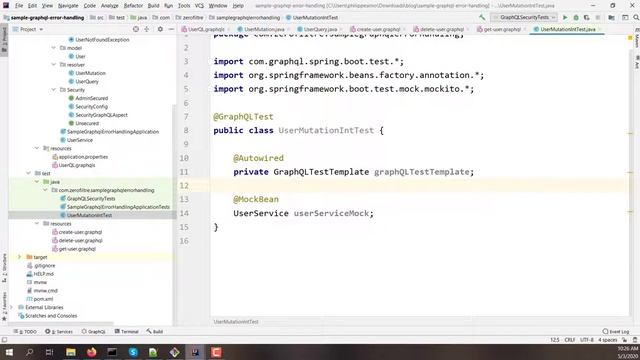Select pom.xml file
The width and height of the screenshot is (640, 360).
tap(43, 299)
